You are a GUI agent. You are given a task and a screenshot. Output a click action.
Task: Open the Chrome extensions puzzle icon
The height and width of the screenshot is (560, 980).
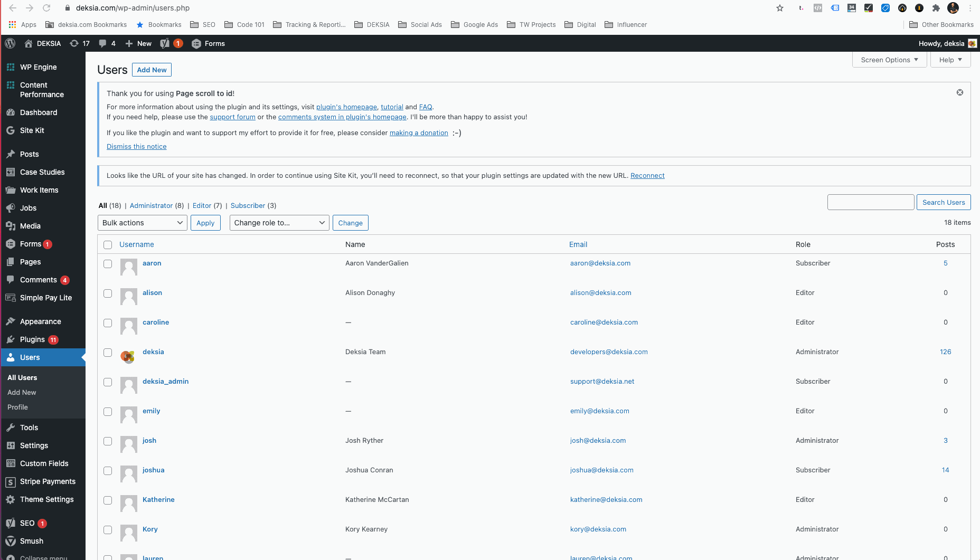936,8
